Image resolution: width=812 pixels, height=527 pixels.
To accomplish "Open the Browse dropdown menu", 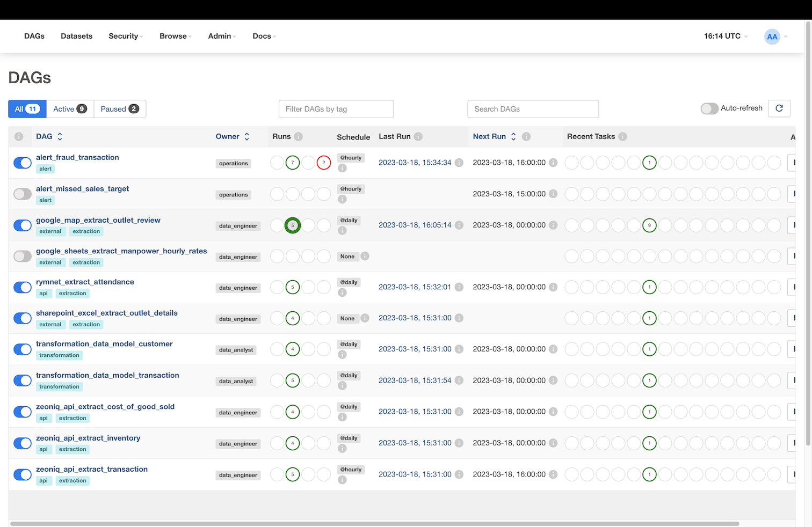I will pyautogui.click(x=176, y=36).
